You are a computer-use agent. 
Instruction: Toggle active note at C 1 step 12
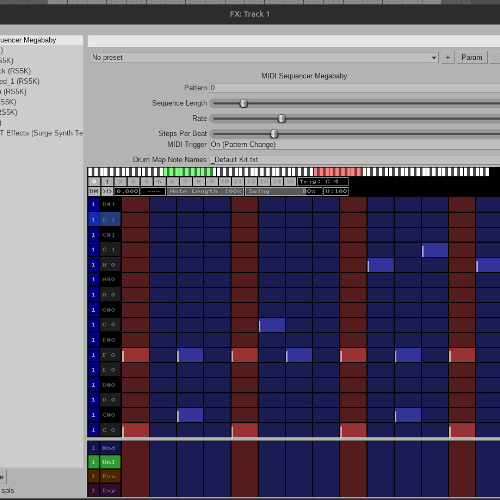pos(435,250)
